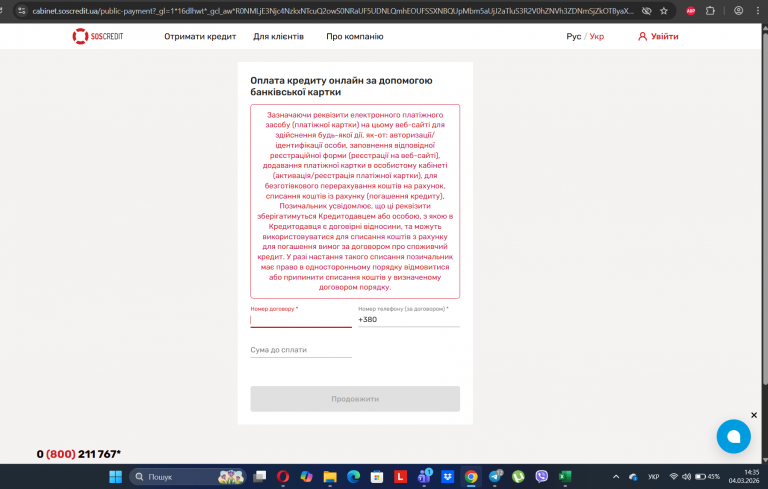Open the Chrome extensions puzzle icon
Viewport: 768px width, 489px height.
pos(710,11)
